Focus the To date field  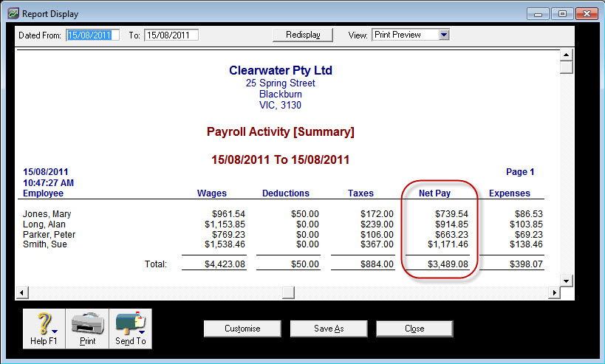(x=171, y=35)
